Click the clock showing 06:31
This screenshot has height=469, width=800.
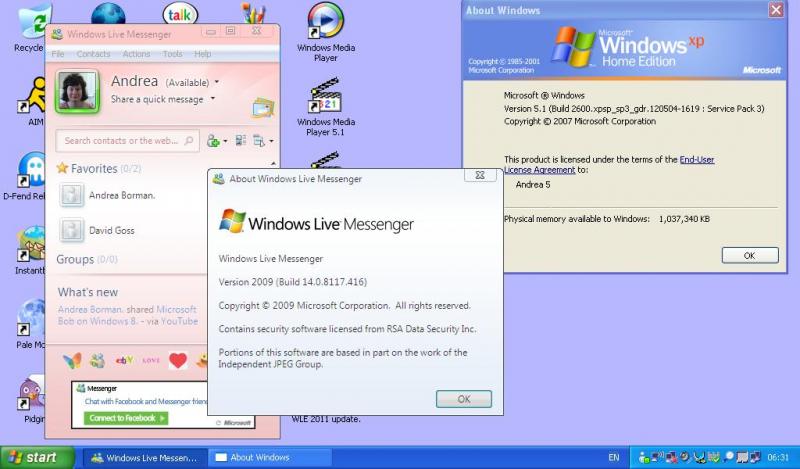779,458
